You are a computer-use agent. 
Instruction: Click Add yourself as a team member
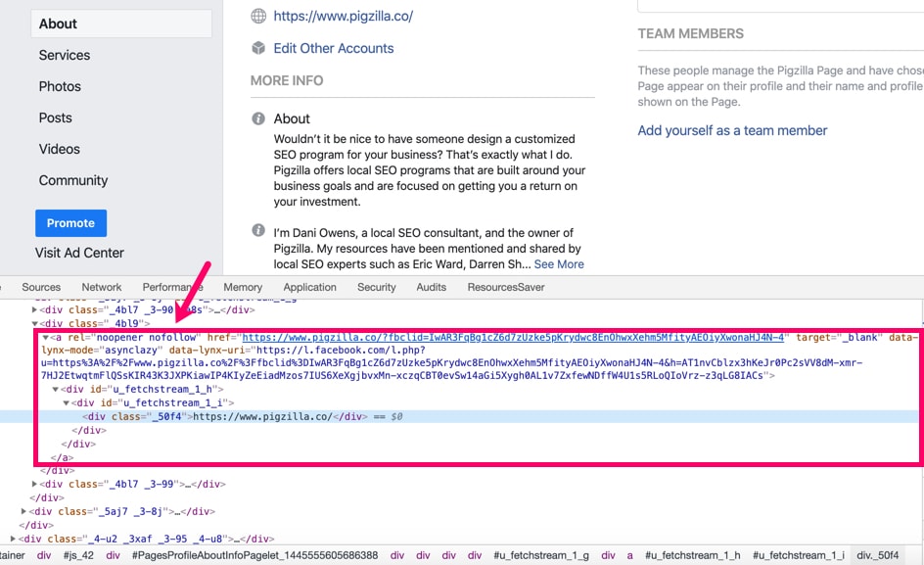(x=732, y=130)
